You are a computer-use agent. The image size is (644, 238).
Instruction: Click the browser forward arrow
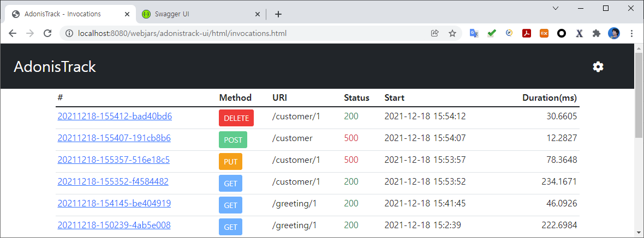pyautogui.click(x=30, y=34)
